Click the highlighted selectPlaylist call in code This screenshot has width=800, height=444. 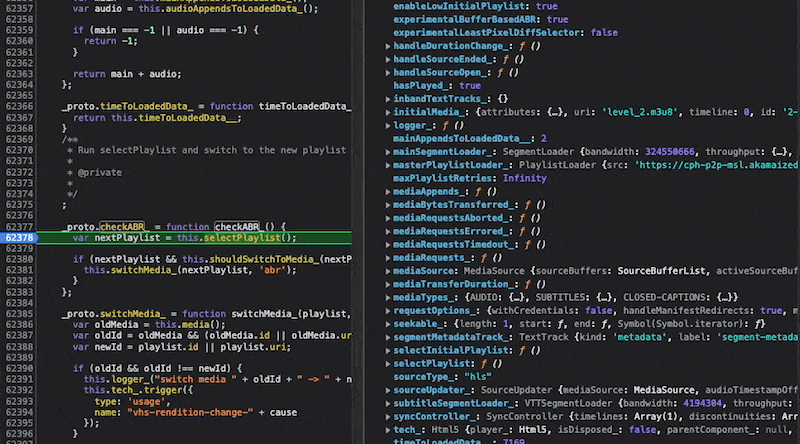(x=242, y=238)
